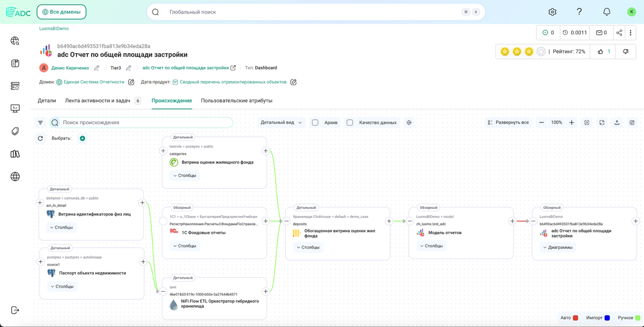Viewport: 644px width, 327px height.
Task: Expand Столбцы in Витрина оценки жилищного фонда
Action: tap(185, 176)
